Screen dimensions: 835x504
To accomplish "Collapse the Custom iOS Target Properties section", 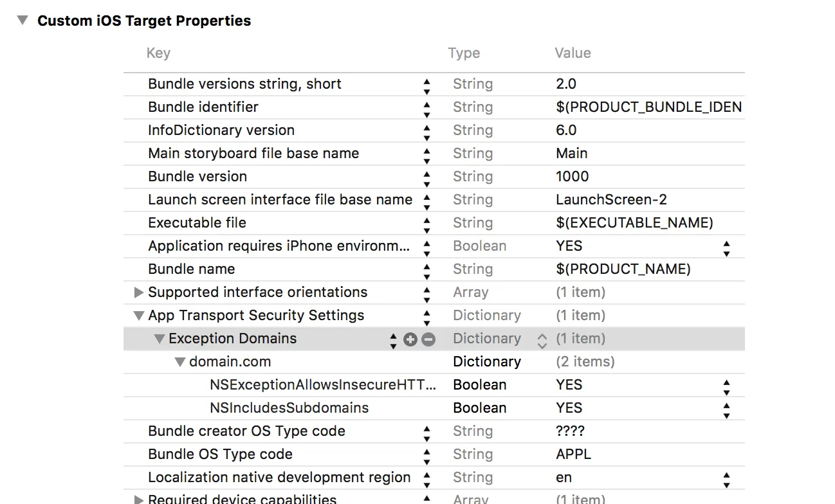I will [x=23, y=21].
